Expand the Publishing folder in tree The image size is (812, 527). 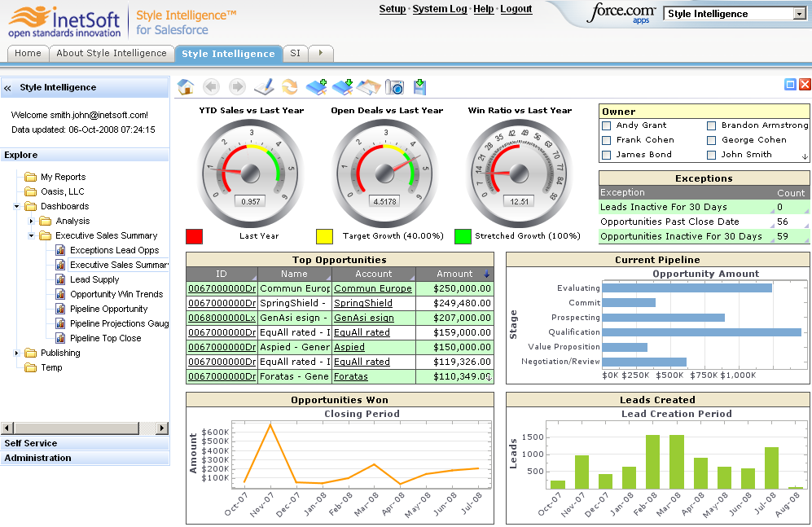click(x=17, y=353)
